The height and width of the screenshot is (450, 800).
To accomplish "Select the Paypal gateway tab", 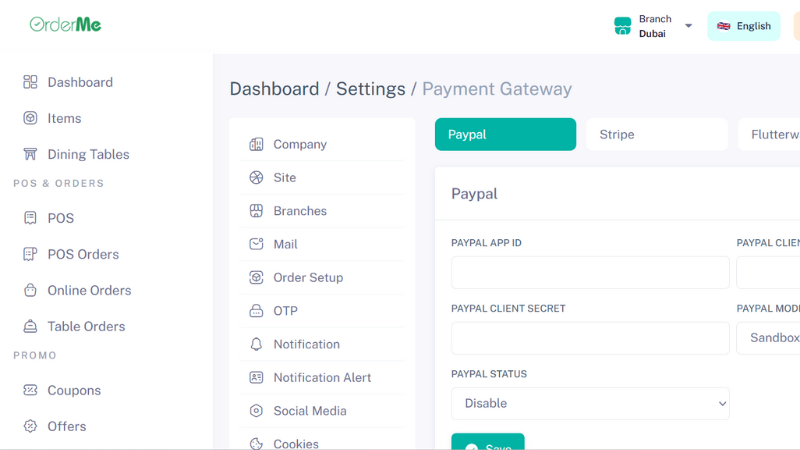I will pyautogui.click(x=505, y=134).
